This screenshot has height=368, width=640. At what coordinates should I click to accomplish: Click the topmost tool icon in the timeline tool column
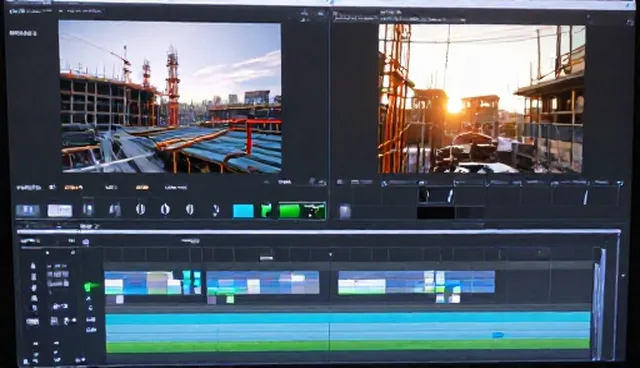coord(33,266)
